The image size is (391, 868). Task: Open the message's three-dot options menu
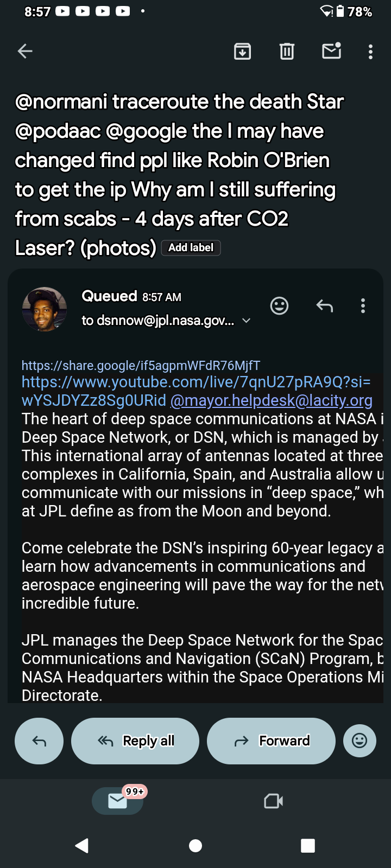(363, 306)
